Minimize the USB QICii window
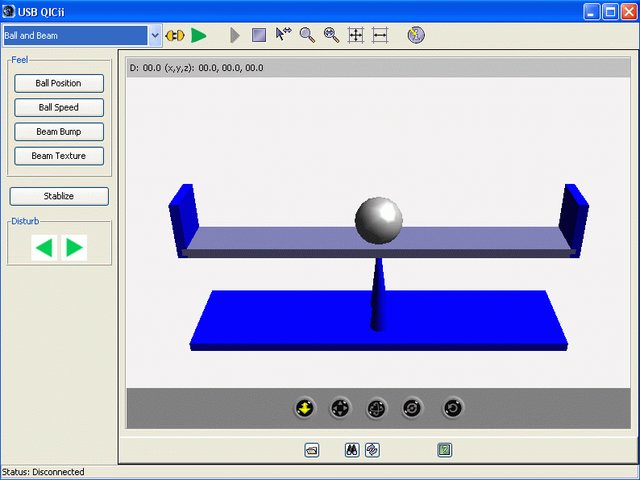 click(x=591, y=12)
